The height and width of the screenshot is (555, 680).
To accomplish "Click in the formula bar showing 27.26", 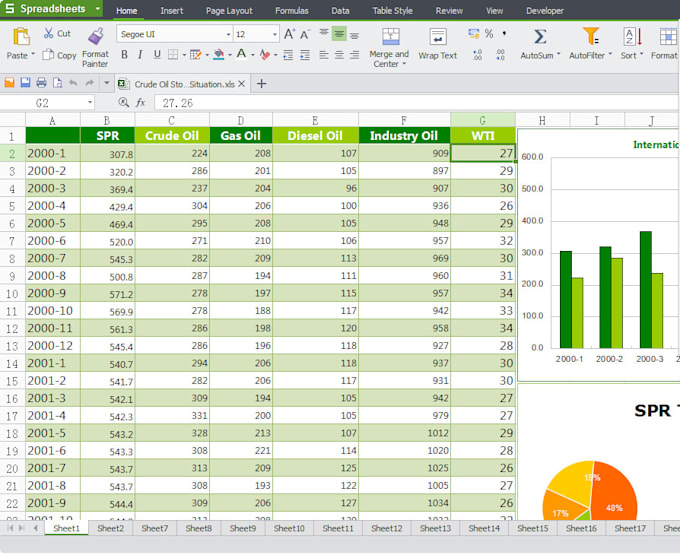I will (415, 103).
